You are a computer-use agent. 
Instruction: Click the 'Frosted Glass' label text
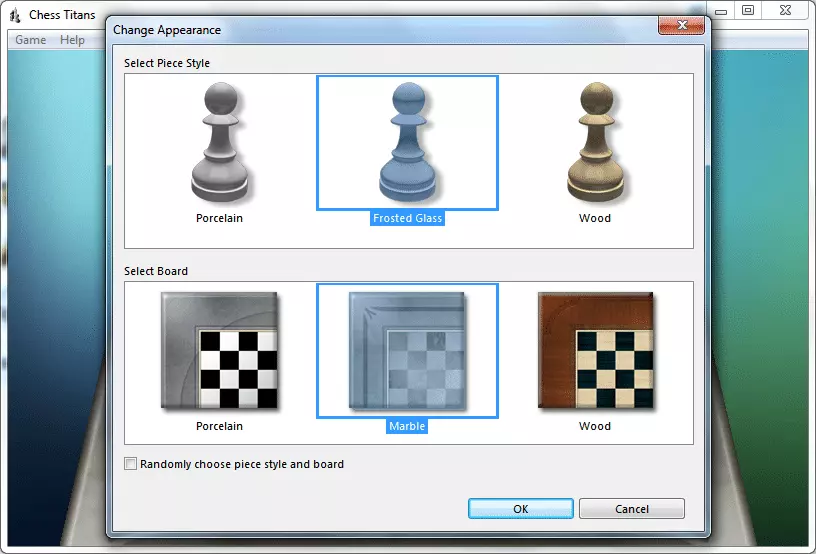point(407,218)
